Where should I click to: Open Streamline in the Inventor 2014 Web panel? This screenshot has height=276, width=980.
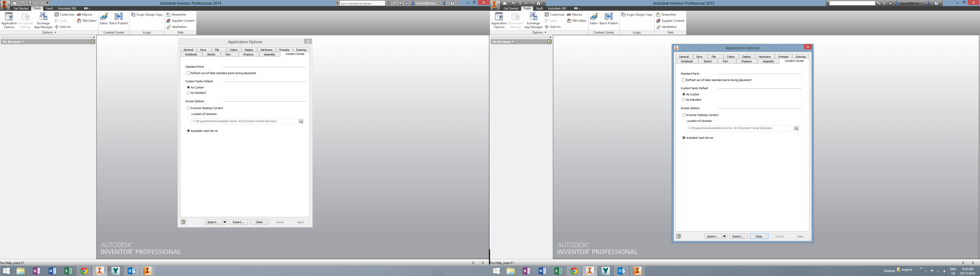(x=176, y=15)
